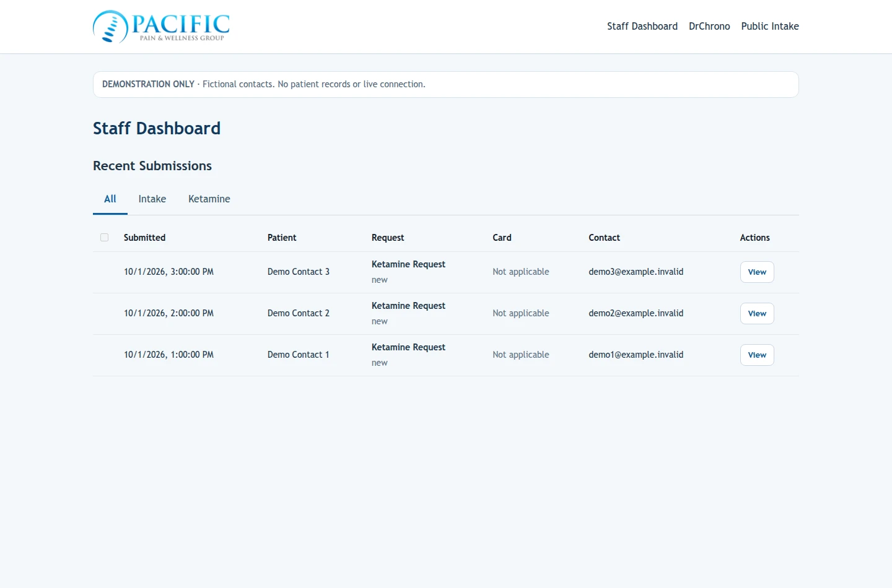Viewport: 892px width, 588px height.
Task: Click the Demo Contact 2 patient name
Action: tap(299, 313)
